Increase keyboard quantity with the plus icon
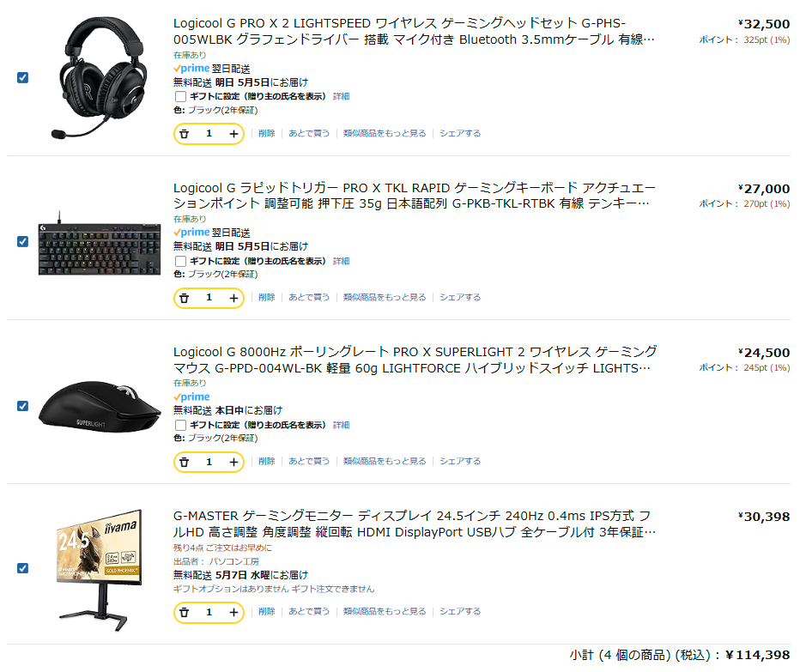 233,299
